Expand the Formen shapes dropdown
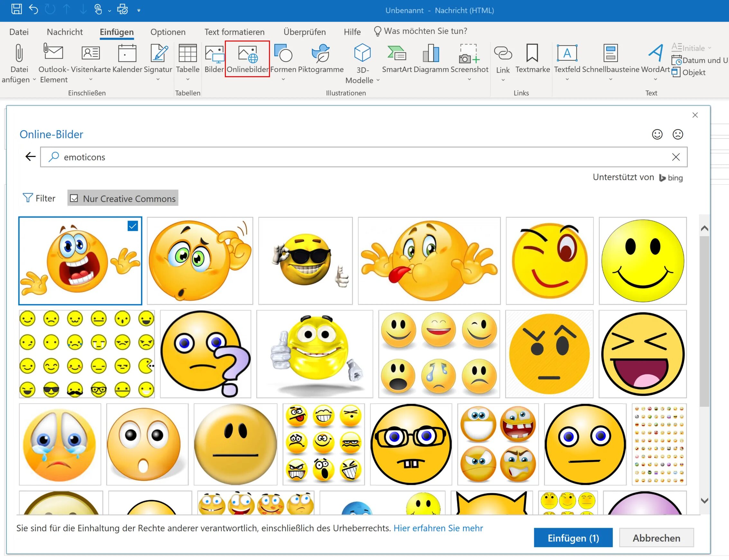 (283, 79)
